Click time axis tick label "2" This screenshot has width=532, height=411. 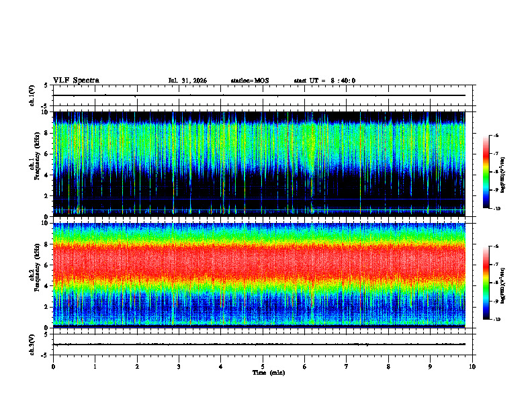coord(137,367)
